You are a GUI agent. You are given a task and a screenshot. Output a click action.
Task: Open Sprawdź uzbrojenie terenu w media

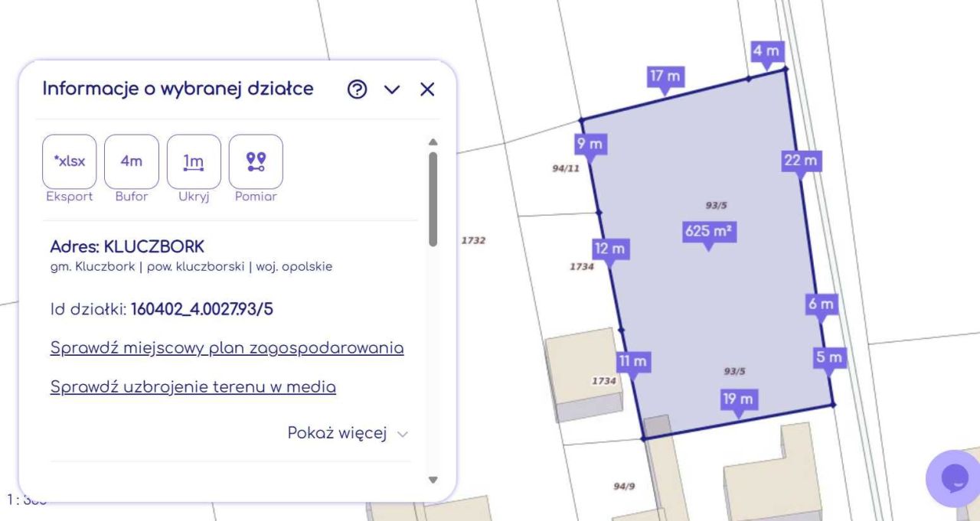pyautogui.click(x=193, y=387)
